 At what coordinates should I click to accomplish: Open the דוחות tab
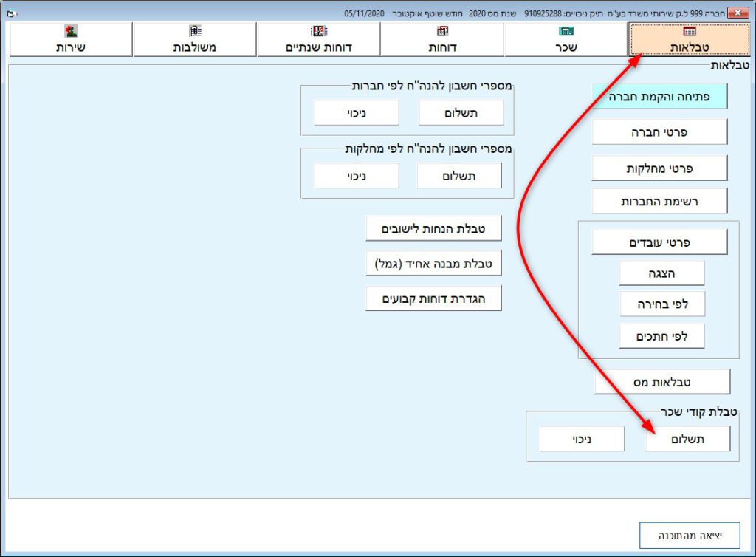coord(442,40)
